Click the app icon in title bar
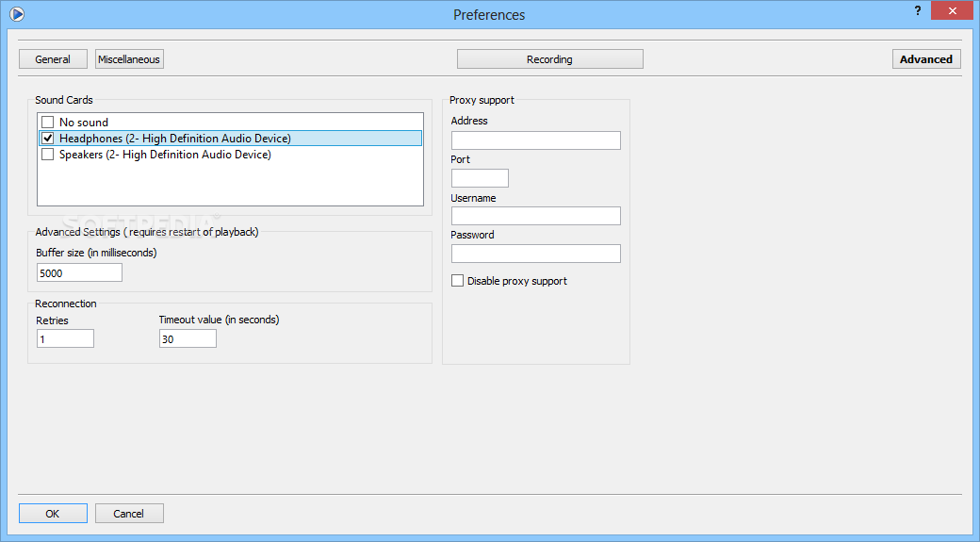This screenshot has width=980, height=542. [16, 14]
